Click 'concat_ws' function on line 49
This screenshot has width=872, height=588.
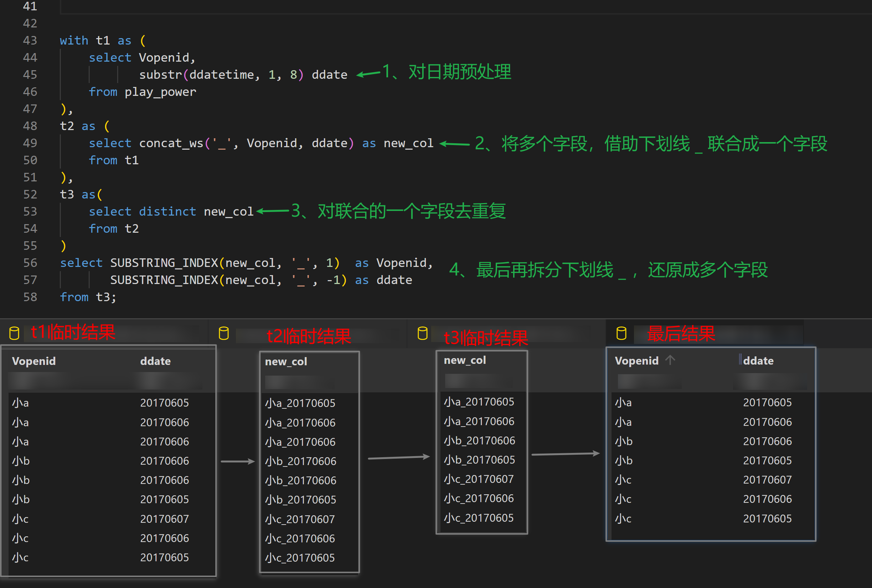(171, 143)
